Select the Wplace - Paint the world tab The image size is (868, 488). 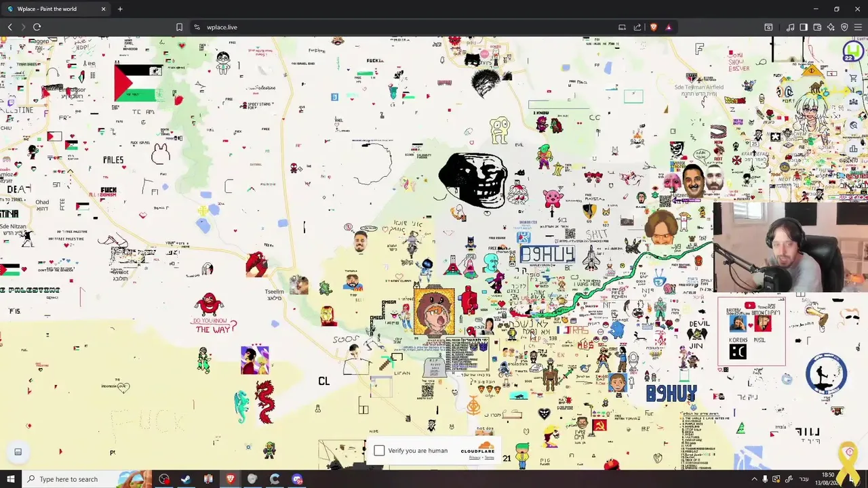coord(57,9)
